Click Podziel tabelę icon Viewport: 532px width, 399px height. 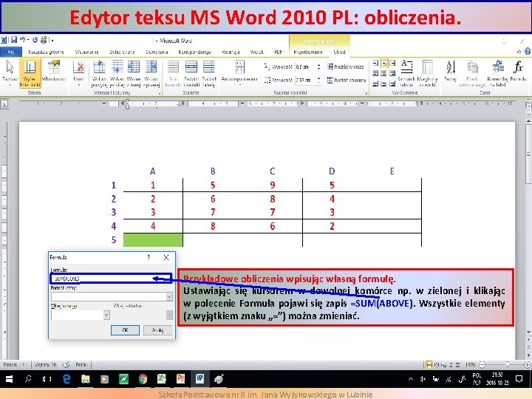pyautogui.click(x=208, y=66)
